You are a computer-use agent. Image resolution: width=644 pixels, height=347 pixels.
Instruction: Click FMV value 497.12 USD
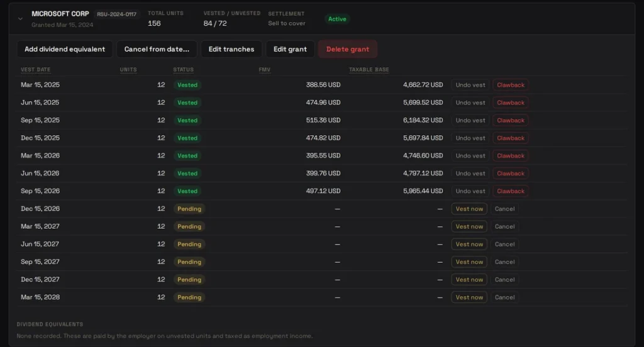pyautogui.click(x=323, y=191)
